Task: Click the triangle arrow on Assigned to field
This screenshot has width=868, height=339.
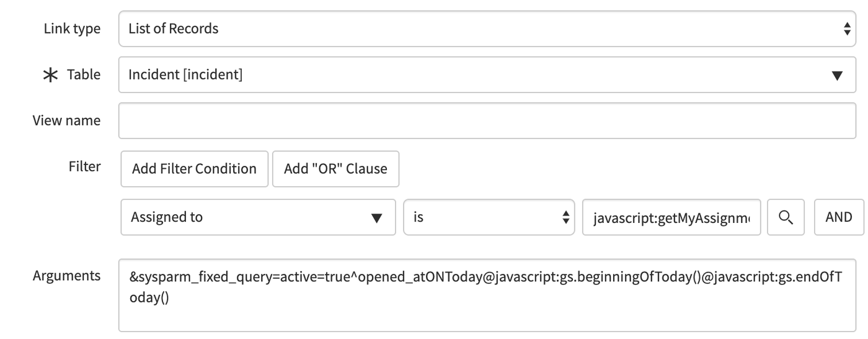Action: [x=376, y=218]
